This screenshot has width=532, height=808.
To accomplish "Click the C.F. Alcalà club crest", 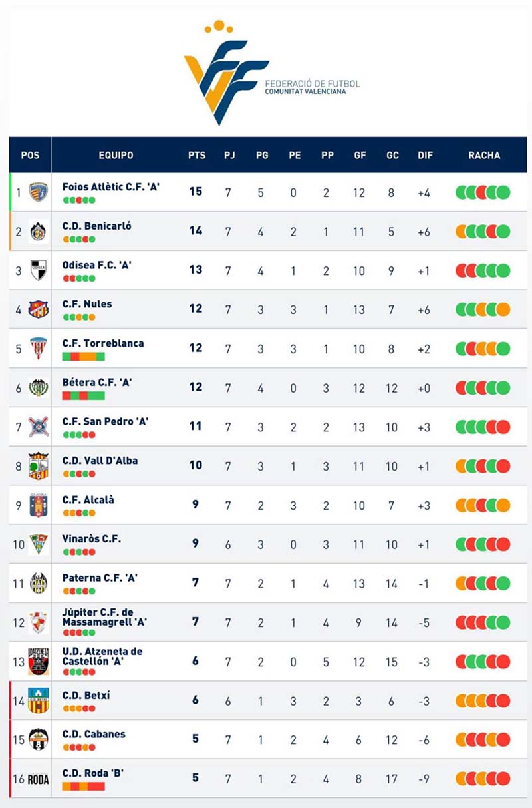I will coord(38,505).
